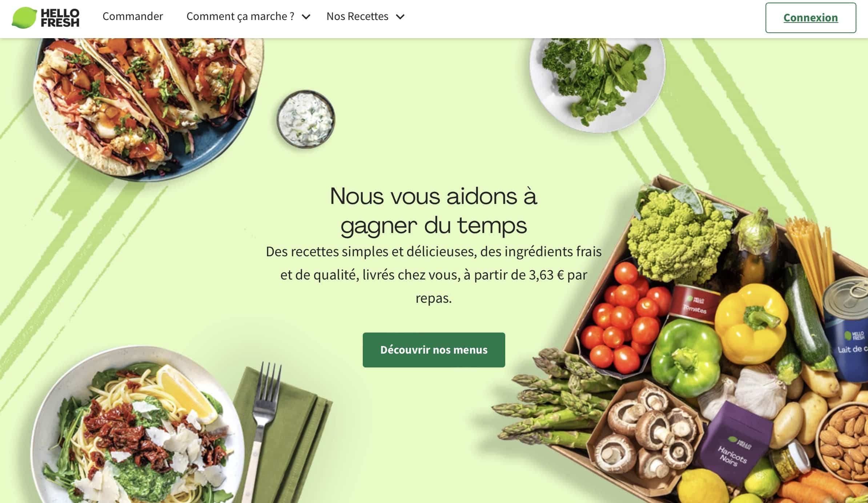Click the HELLO FRESH wordmark
Screen dimensions: 868x503
point(60,18)
